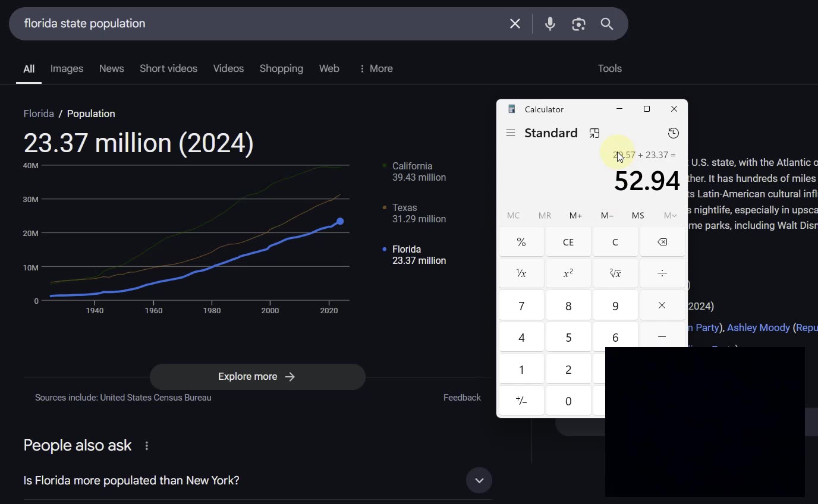Send Feedback on the population card
The height and width of the screenshot is (504, 818).
coord(462,398)
